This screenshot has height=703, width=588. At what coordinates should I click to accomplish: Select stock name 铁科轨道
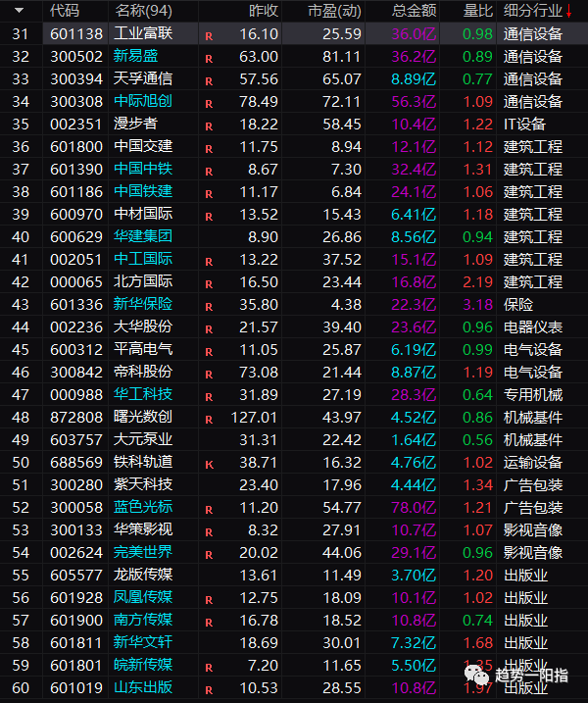pos(143,462)
